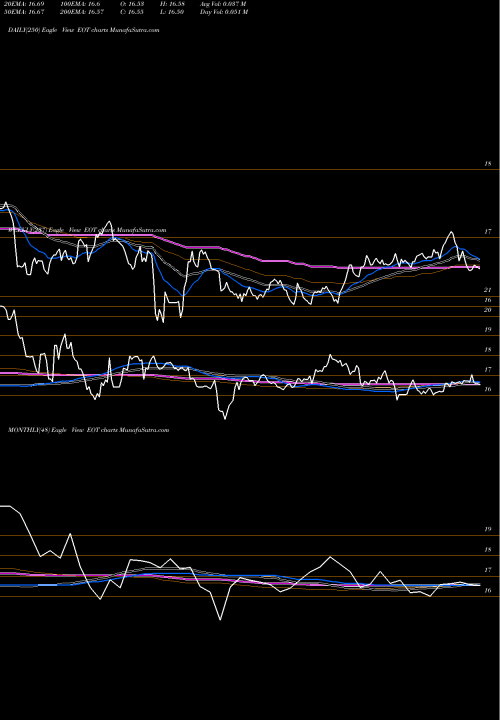Click the Avg Vol: 0.037 M text
The image size is (500, 720).
tap(223, 4)
